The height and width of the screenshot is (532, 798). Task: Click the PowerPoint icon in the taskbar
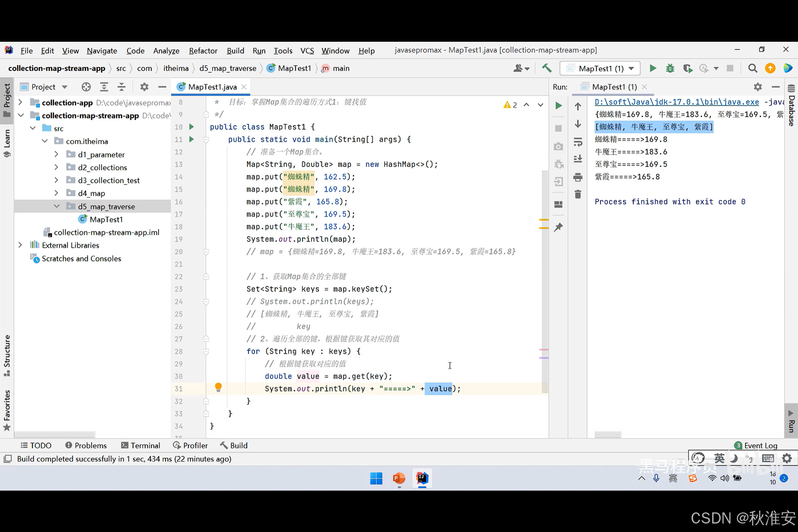(399, 478)
